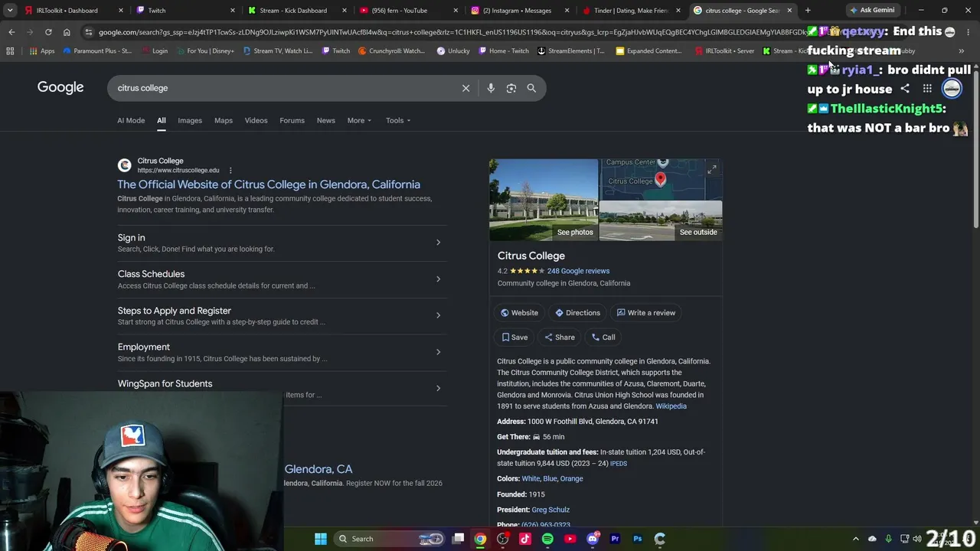Open the Official Website of Citrus College link
Image resolution: width=980 pixels, height=551 pixels.
269,184
